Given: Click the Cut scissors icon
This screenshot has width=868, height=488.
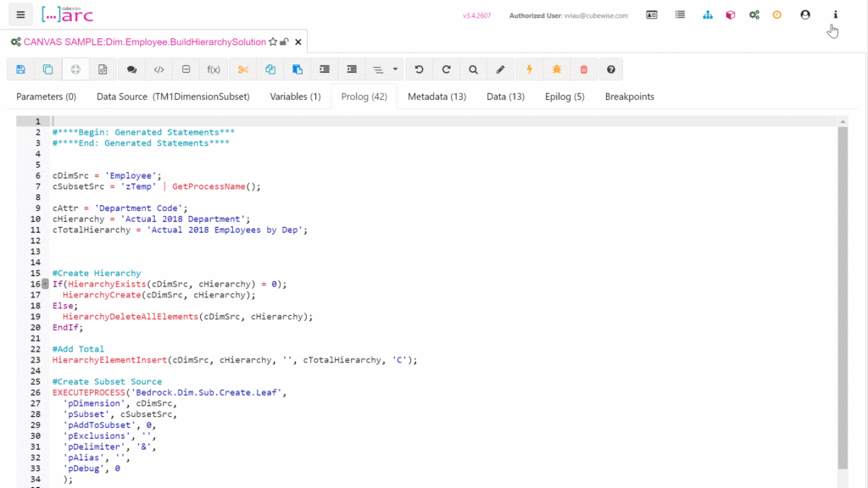Looking at the screenshot, I should point(243,69).
